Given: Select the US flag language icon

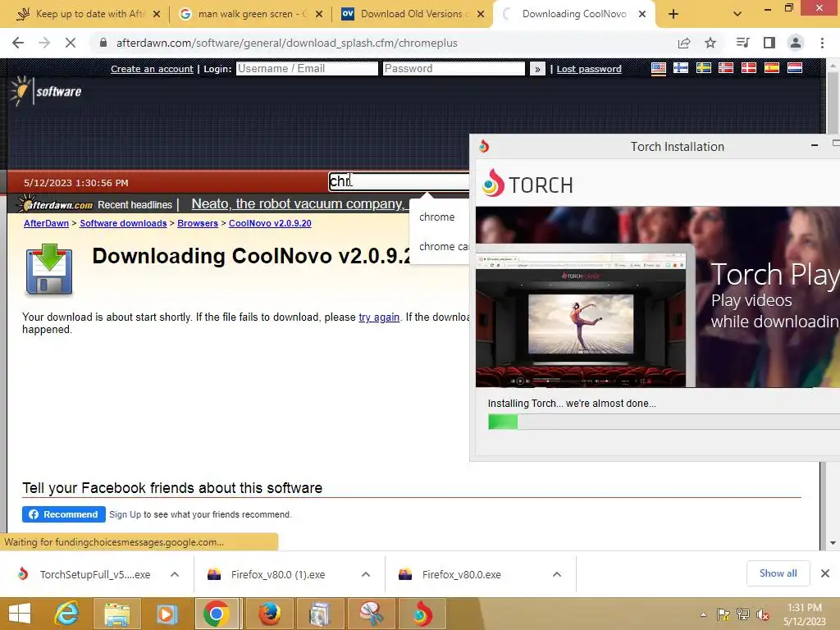Looking at the screenshot, I should tap(659, 68).
